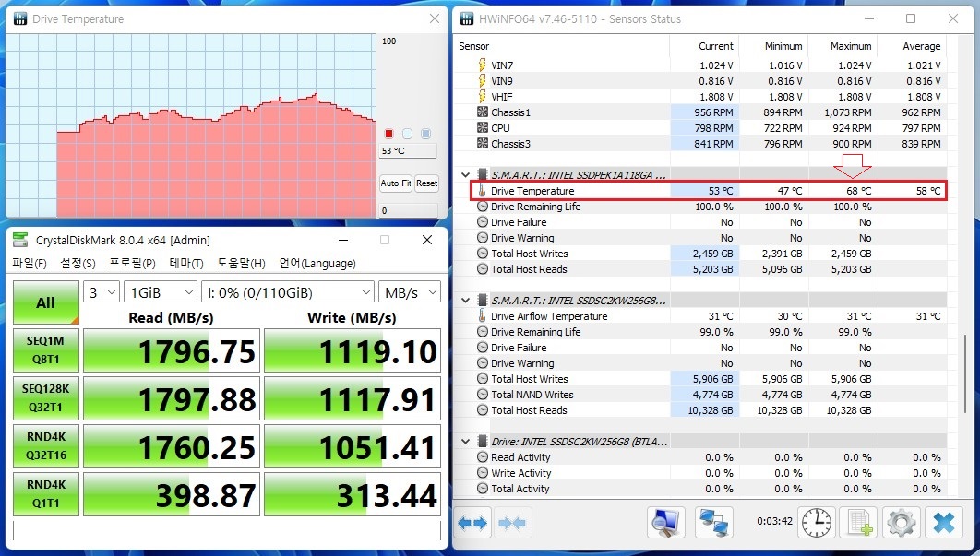This screenshot has height=556, width=980.
Task: Click the red graph color swatch
Action: coord(388,134)
